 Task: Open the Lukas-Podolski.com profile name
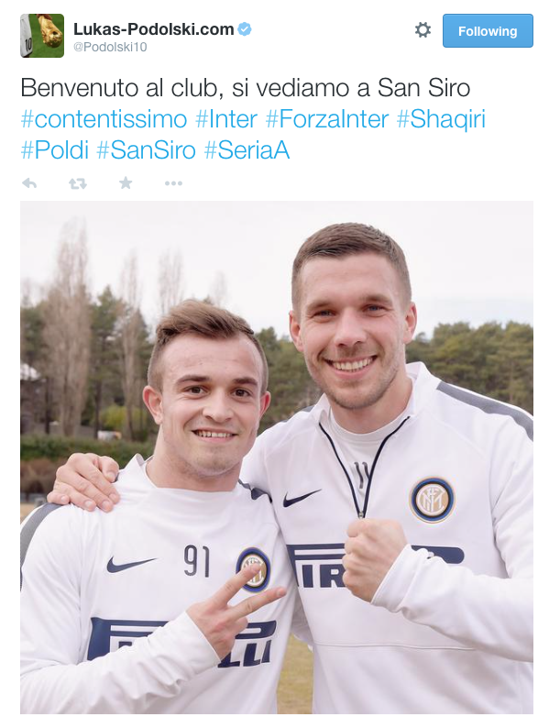tap(154, 29)
